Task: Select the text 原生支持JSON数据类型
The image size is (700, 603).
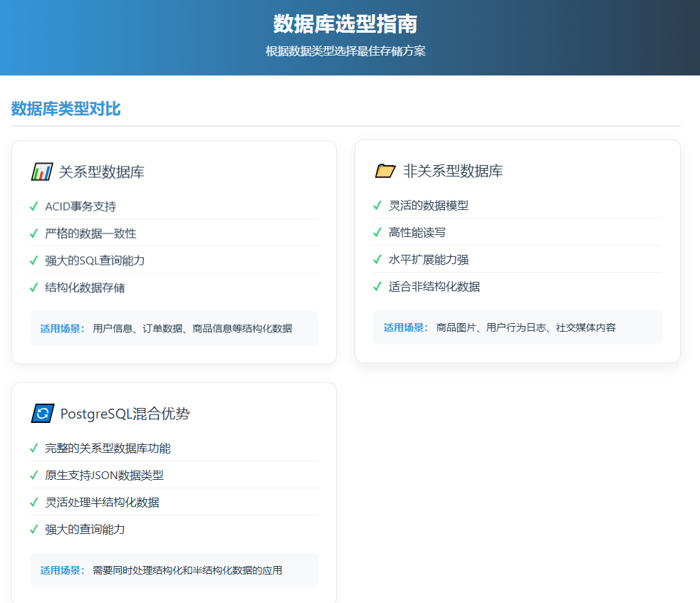Action: [x=105, y=476]
